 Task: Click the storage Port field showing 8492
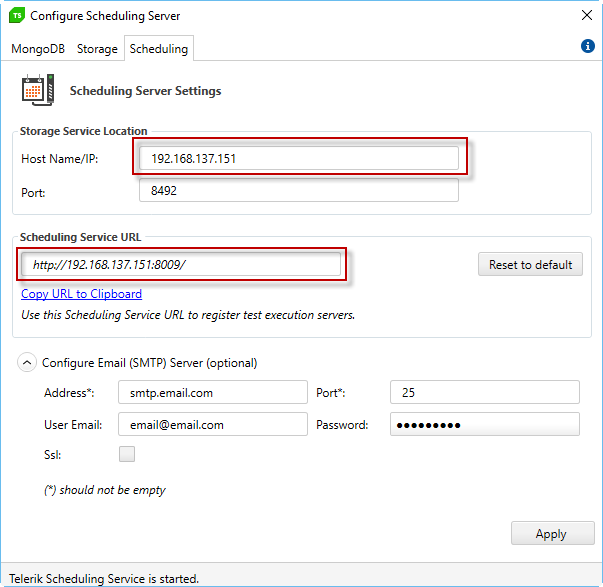click(299, 190)
